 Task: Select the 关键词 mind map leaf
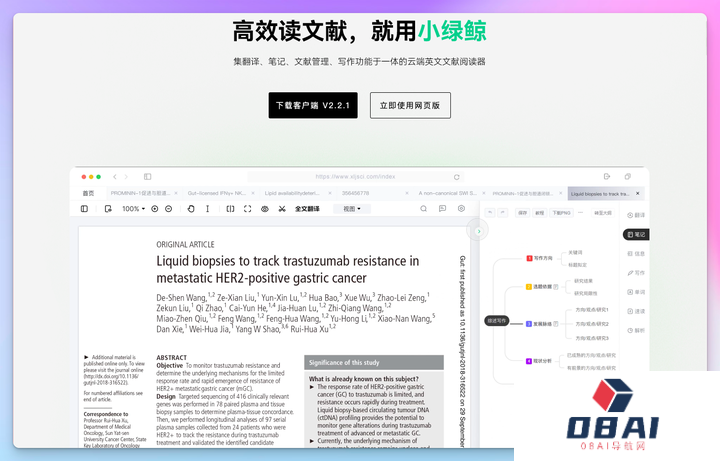[575, 253]
